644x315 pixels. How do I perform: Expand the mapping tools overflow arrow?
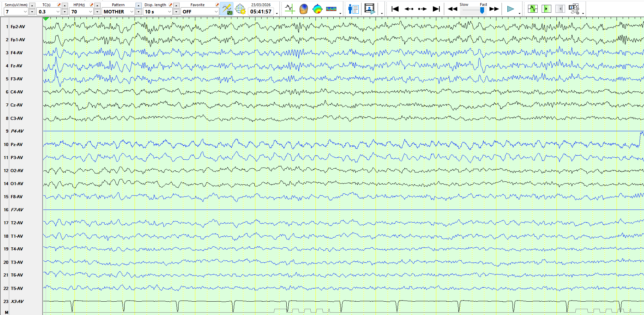click(340, 14)
